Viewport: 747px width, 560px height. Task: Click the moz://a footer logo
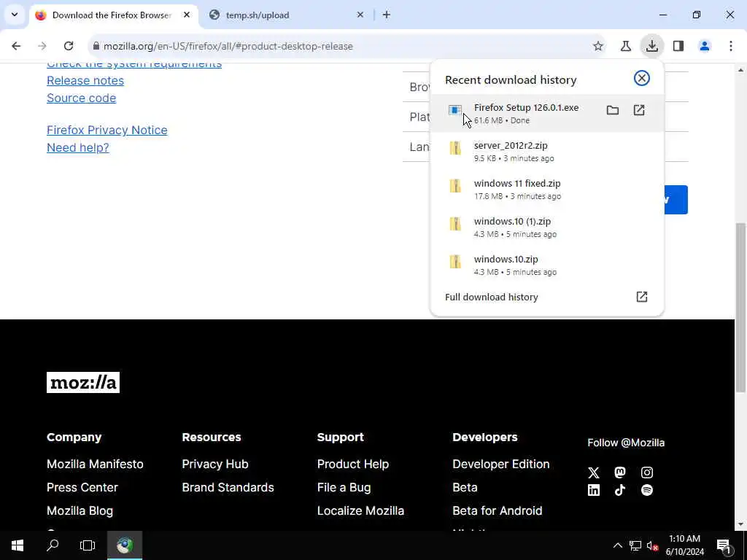click(83, 382)
